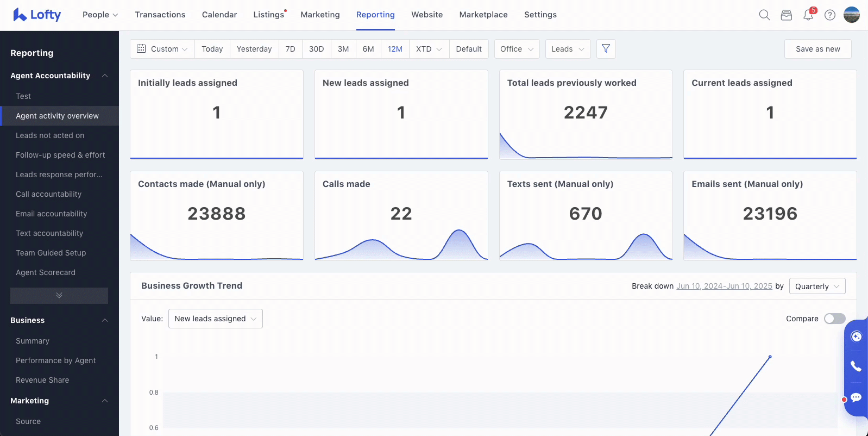868x436 pixels.
Task: Open the floating chat bubble icon
Action: (857, 397)
